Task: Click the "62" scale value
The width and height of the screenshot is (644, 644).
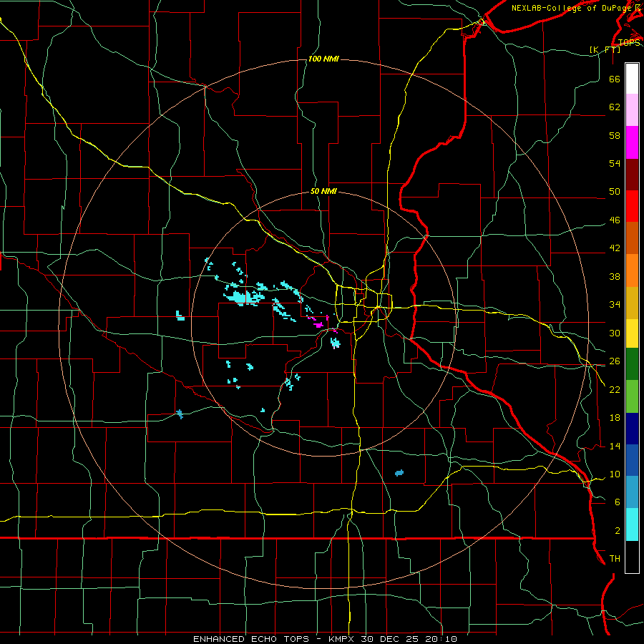Action: click(615, 107)
